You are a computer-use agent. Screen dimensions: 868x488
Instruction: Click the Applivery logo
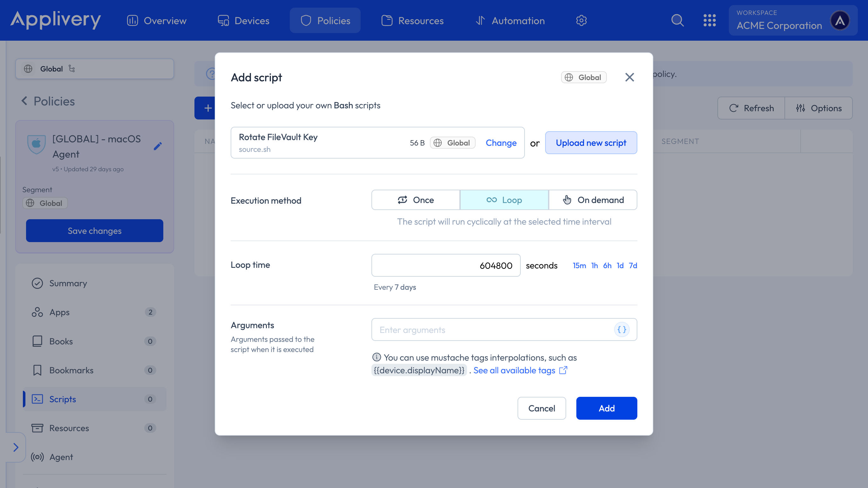pos(56,20)
